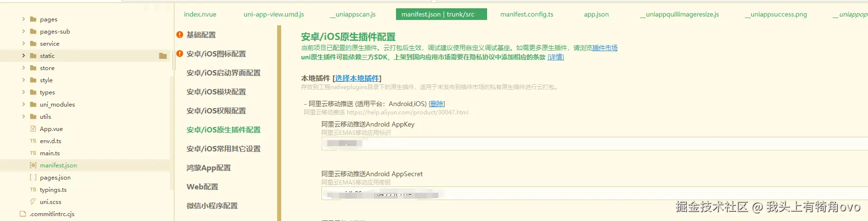Switch to the app.json tab
868x221 pixels.
[596, 14]
